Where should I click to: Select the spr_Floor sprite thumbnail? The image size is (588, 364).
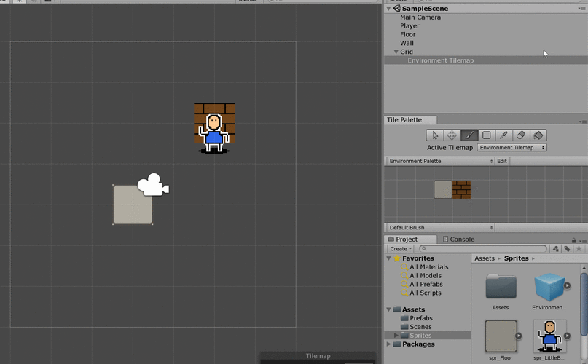pos(501,336)
